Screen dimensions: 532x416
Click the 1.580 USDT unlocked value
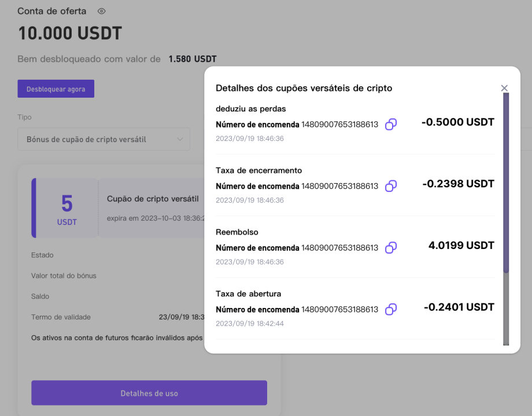(x=193, y=59)
